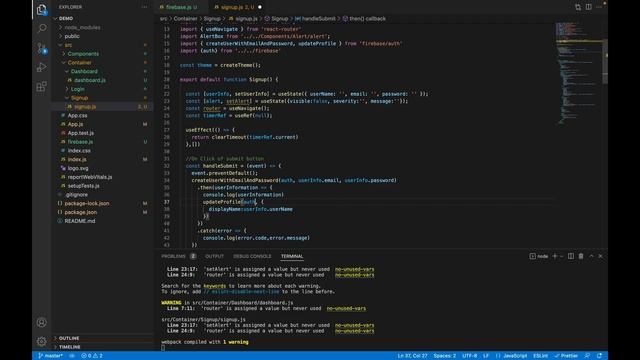
Task: Kill terminal with trash icon
Action: (581, 256)
